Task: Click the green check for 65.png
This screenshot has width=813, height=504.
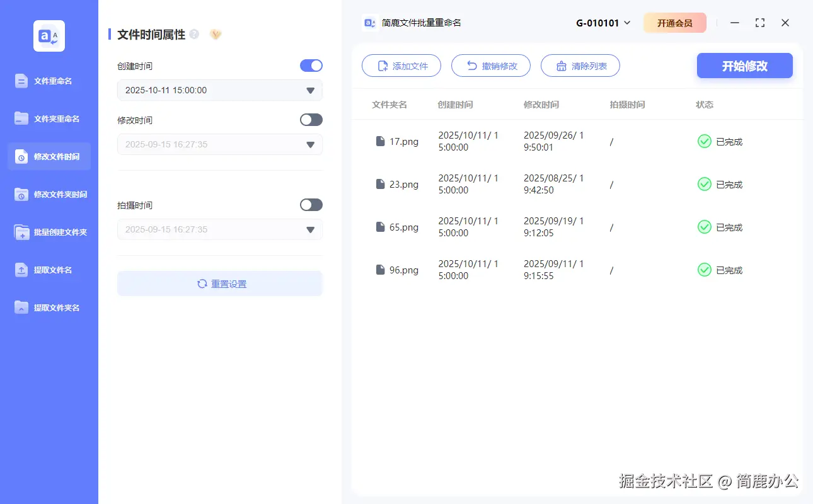Action: click(705, 227)
